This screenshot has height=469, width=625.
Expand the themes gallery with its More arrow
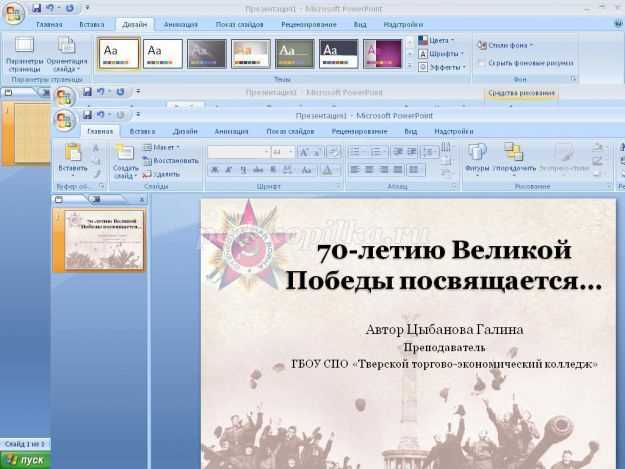(409, 67)
